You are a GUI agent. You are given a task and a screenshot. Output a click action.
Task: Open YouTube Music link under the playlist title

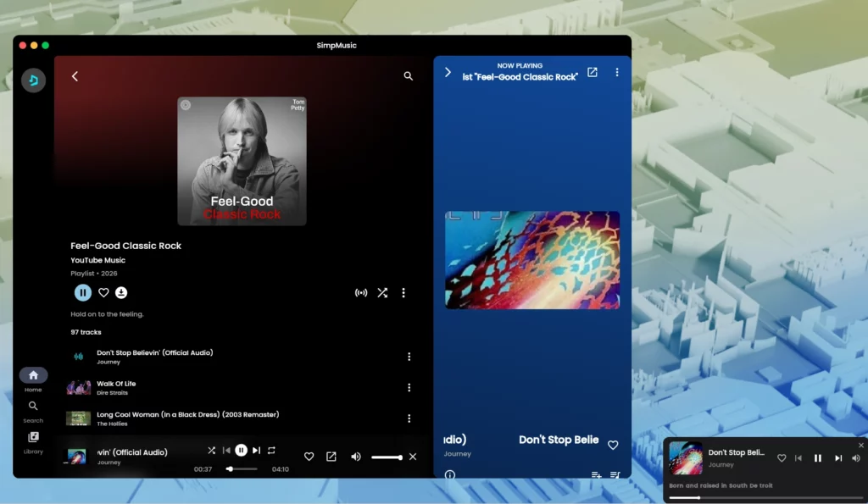(97, 259)
